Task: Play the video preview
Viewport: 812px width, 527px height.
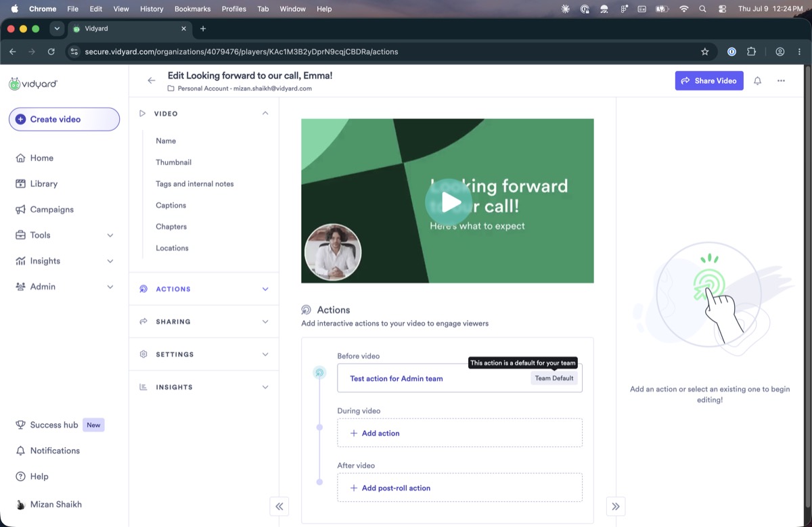Action: [x=448, y=202]
